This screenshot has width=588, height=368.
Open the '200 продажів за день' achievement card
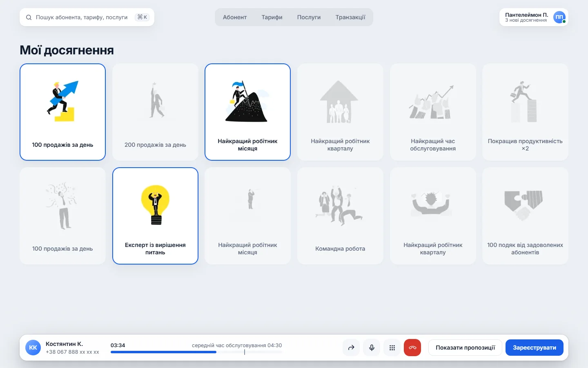point(155,112)
